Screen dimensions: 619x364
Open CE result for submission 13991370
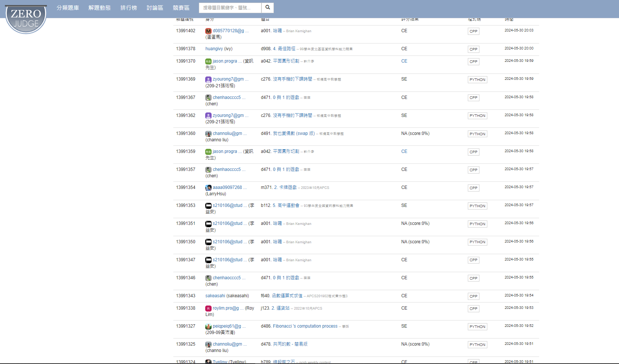tap(404, 61)
